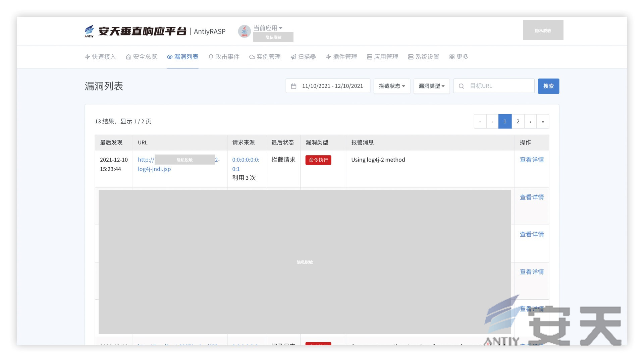Click the log4j-jndi.jsp URL link
Viewport: 644px width, 362px height.
(154, 169)
